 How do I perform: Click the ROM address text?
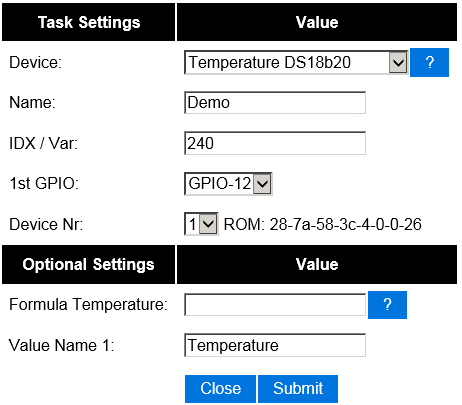point(322,224)
